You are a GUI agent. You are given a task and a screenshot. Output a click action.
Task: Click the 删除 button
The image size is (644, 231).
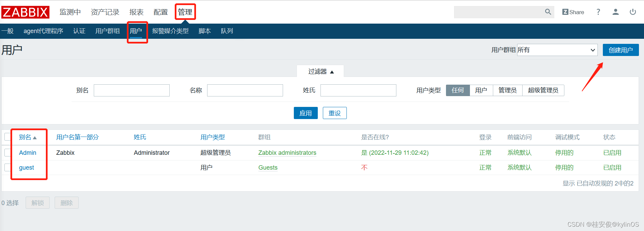tap(66, 203)
